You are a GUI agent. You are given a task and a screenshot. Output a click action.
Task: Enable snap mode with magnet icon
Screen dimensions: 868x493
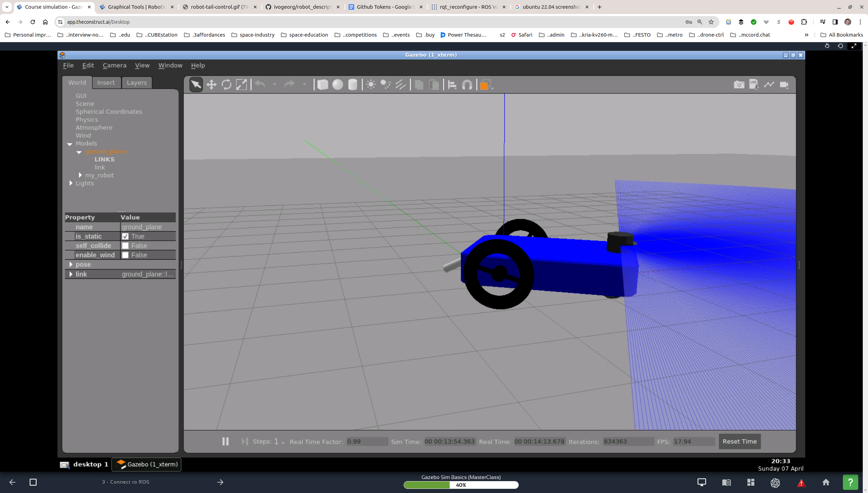(x=467, y=84)
